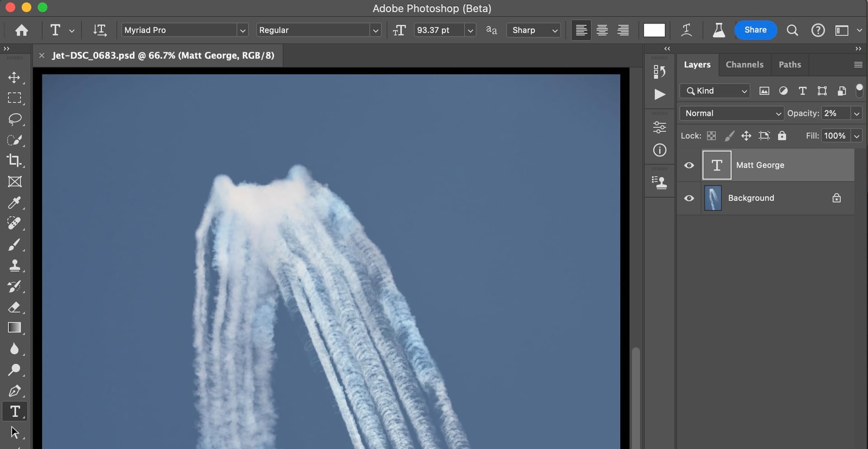This screenshot has height=449, width=868.
Task: Hide the Matt George text layer
Action: 689,165
